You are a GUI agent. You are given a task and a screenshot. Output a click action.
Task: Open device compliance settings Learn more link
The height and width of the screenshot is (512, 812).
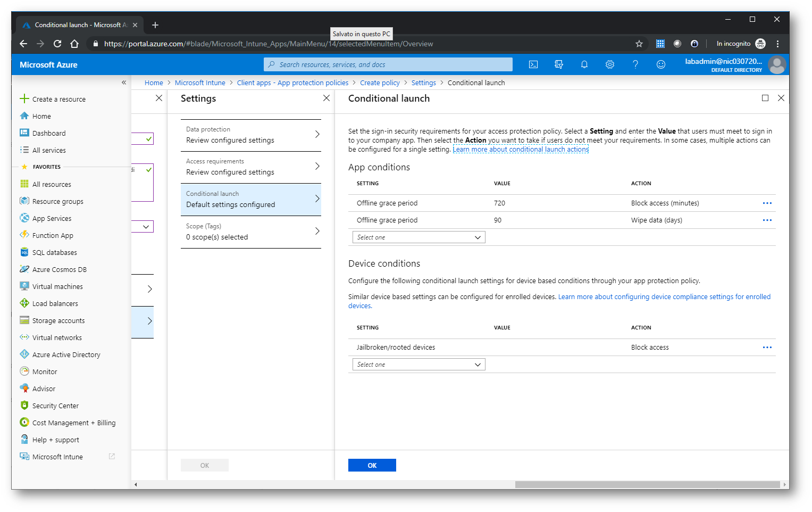559,301
